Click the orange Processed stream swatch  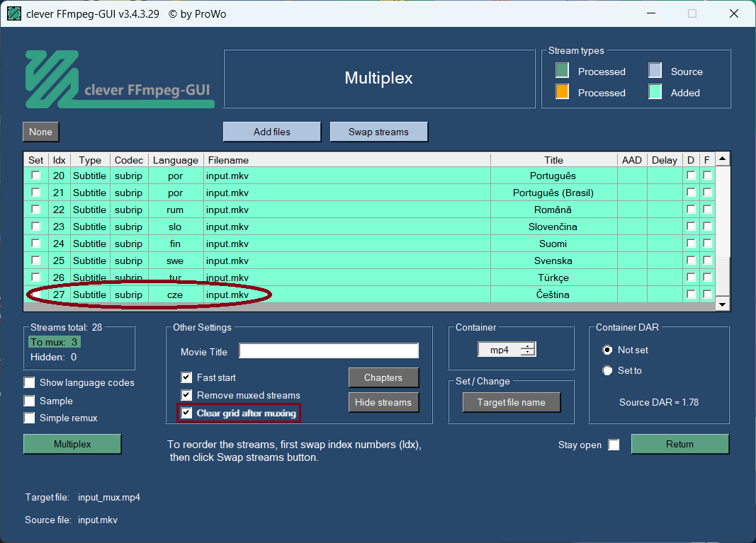[x=562, y=91]
